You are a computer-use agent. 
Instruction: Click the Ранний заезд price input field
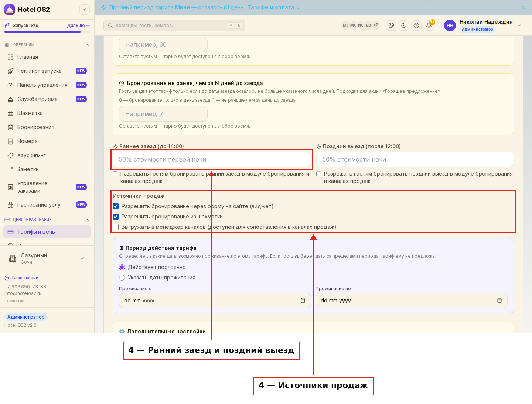(211, 159)
